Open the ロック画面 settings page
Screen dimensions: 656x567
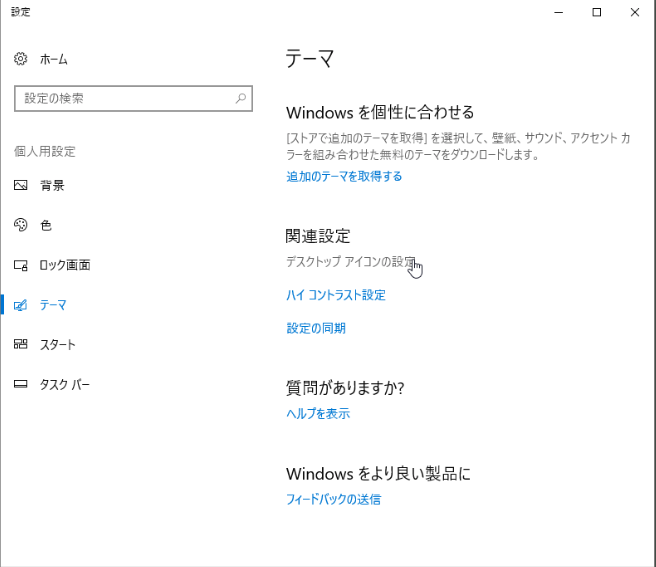(65, 265)
